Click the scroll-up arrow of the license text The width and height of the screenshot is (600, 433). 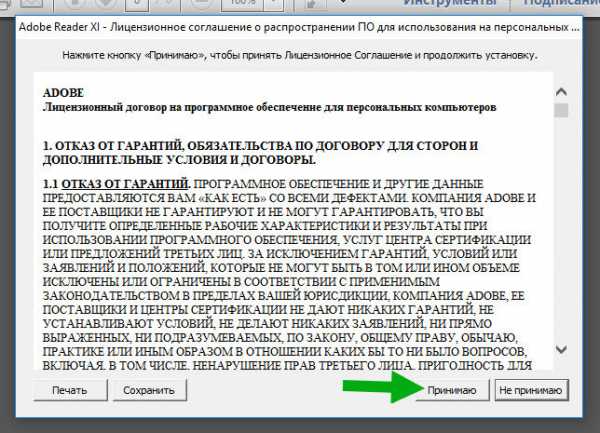pos(561,92)
